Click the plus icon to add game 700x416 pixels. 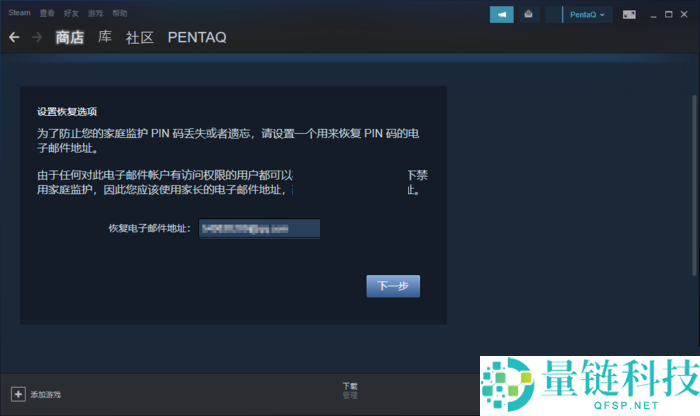tap(17, 394)
